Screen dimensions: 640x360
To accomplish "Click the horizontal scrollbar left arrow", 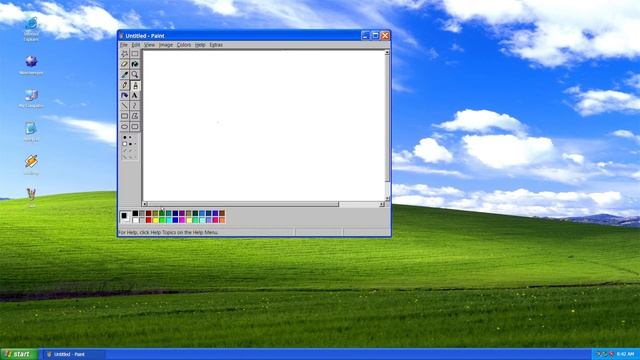I will click(x=144, y=204).
